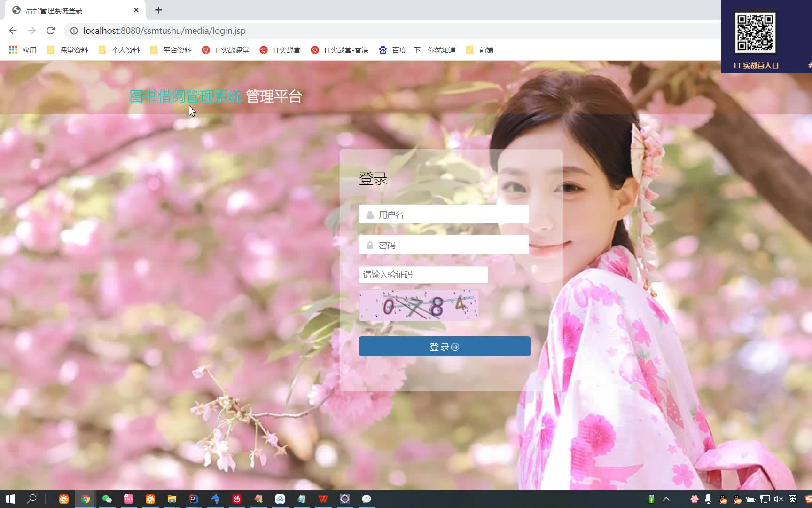
Task: Open Baidu Netdisk from the taskbar
Action: pyautogui.click(x=281, y=499)
